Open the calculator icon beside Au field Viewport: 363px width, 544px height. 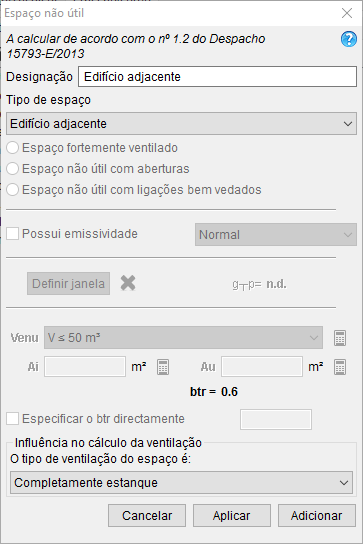[340, 367]
